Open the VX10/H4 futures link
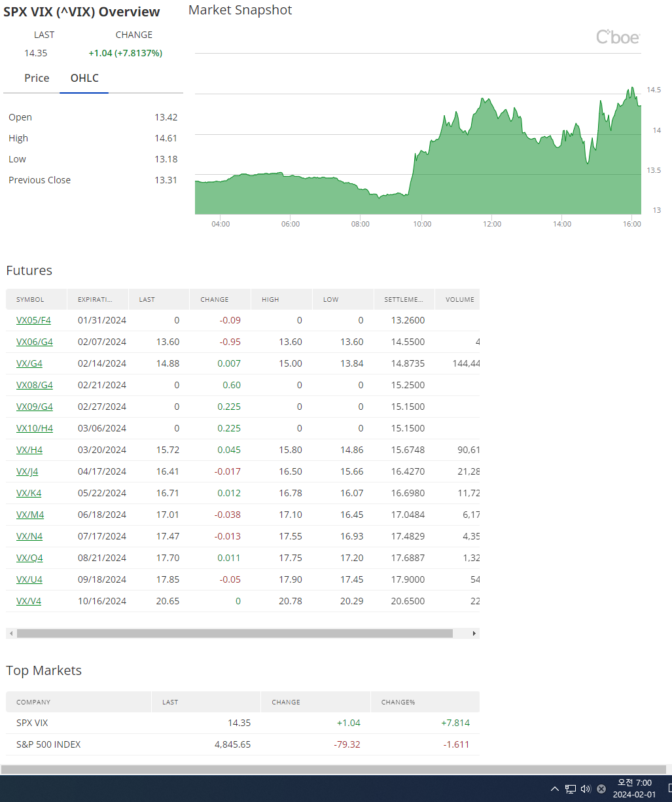672x802 pixels. tap(35, 428)
